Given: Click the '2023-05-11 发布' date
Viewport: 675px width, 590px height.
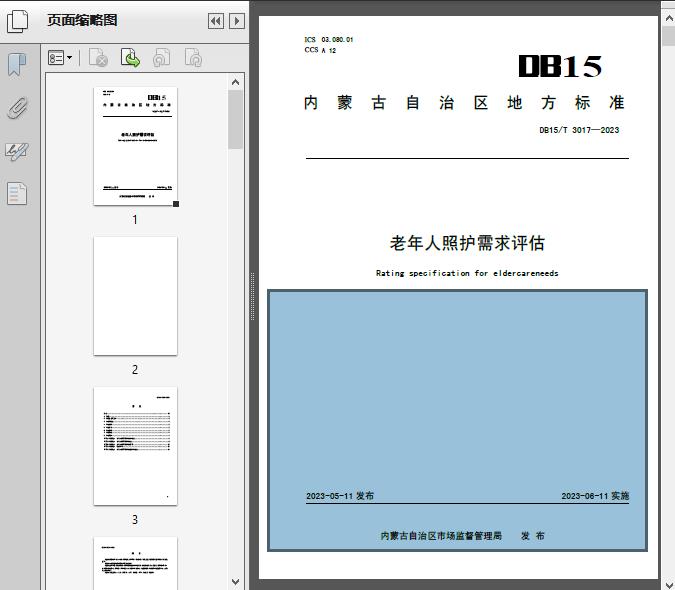Looking at the screenshot, I should click(x=340, y=496).
